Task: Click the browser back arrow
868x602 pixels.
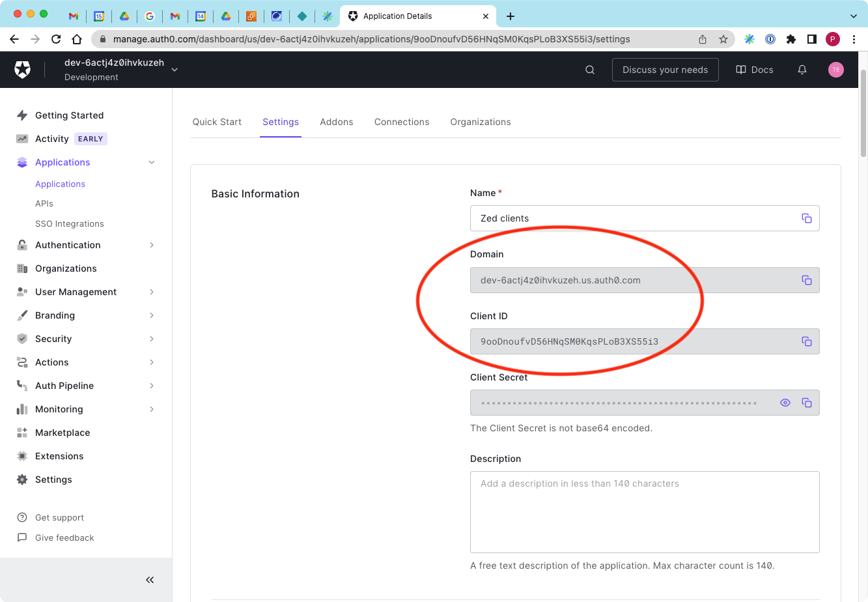Action: coord(14,39)
